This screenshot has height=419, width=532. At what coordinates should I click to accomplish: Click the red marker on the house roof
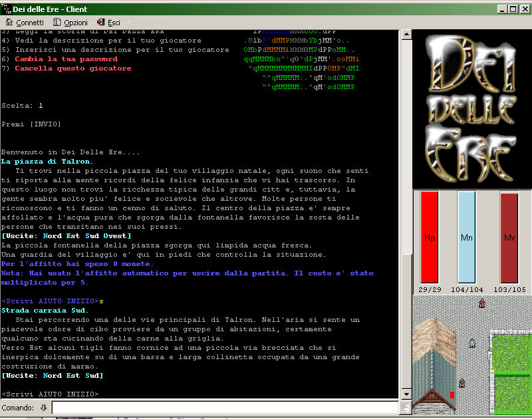pos(452,395)
